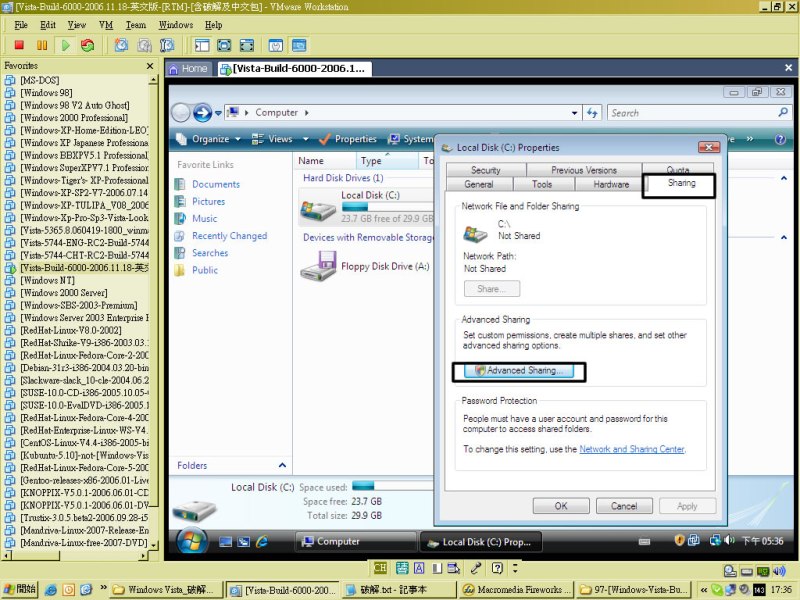Select Floppy Disk Drive (A:) item
The width and height of the screenshot is (800, 600).
click(x=366, y=266)
